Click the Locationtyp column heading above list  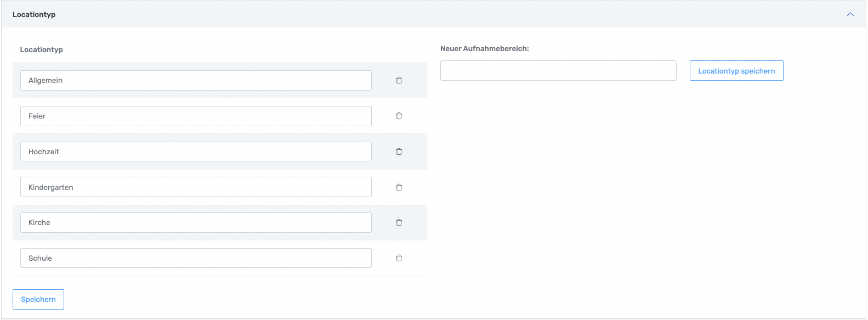click(42, 49)
